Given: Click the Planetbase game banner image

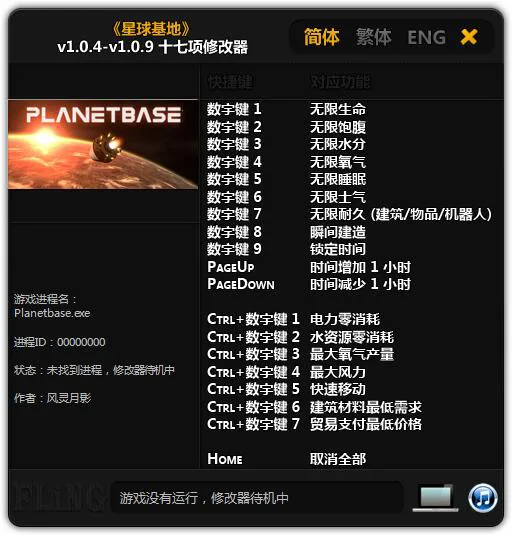Looking at the screenshot, I should click(x=103, y=144).
